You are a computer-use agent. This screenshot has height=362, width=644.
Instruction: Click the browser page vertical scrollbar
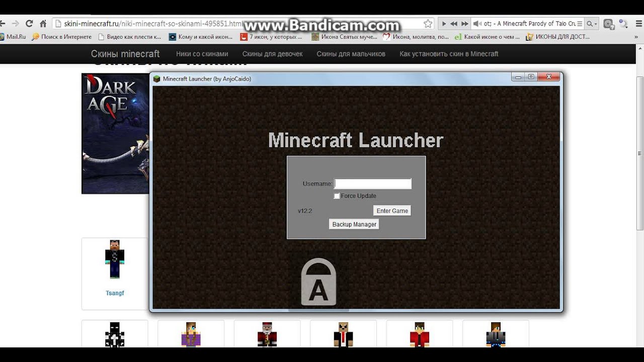(640, 153)
